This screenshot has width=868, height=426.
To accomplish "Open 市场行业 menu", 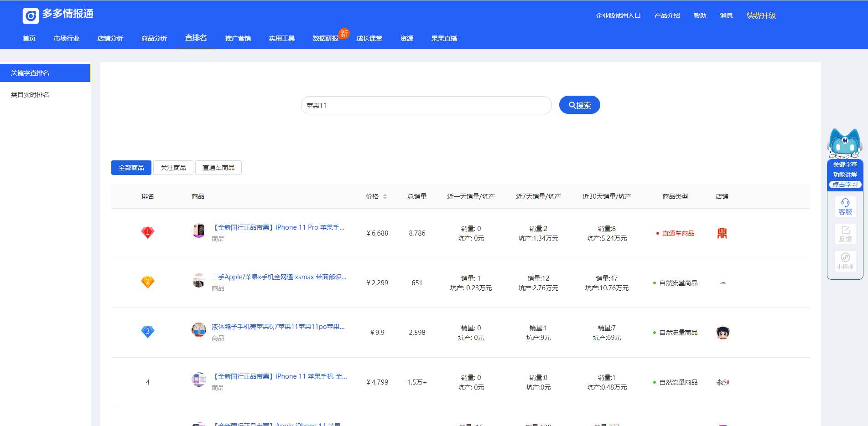I will (x=67, y=38).
